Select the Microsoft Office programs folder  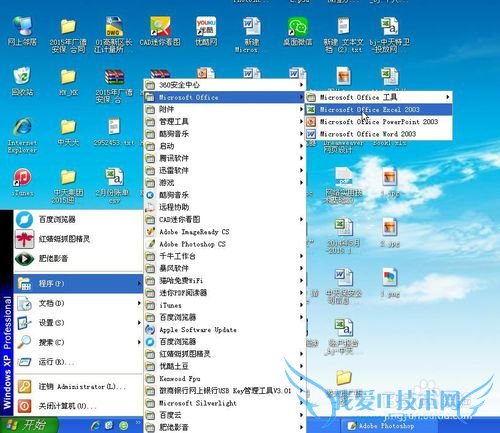click(224, 97)
